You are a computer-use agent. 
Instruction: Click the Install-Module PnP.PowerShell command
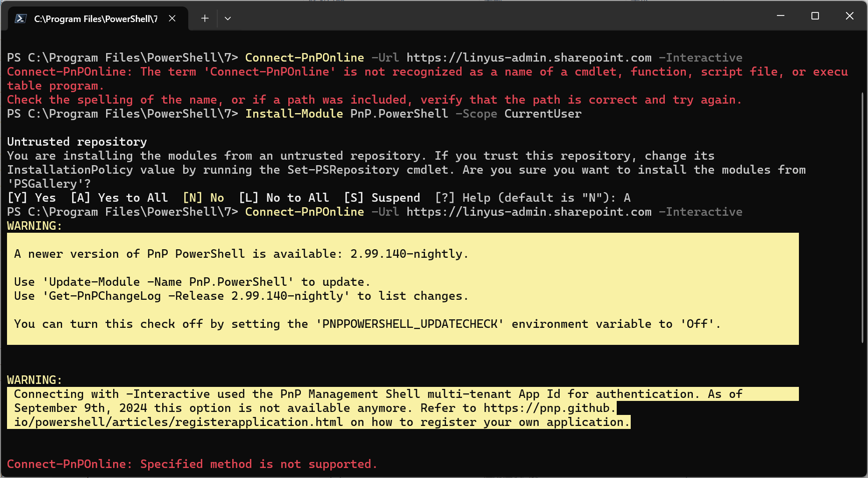(346, 114)
